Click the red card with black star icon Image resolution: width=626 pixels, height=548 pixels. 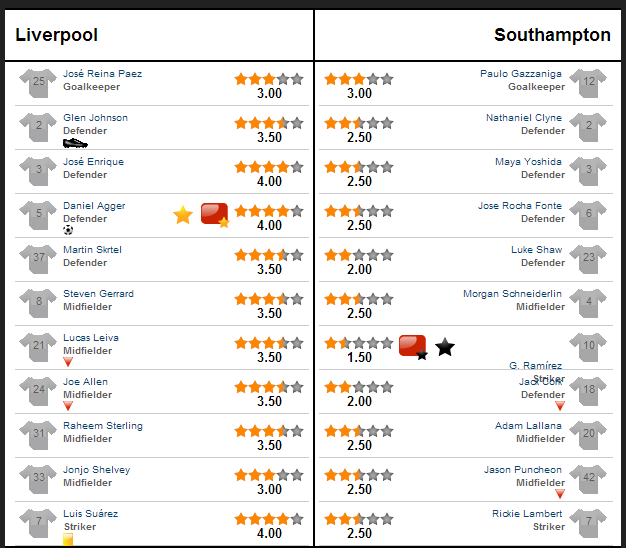point(413,347)
